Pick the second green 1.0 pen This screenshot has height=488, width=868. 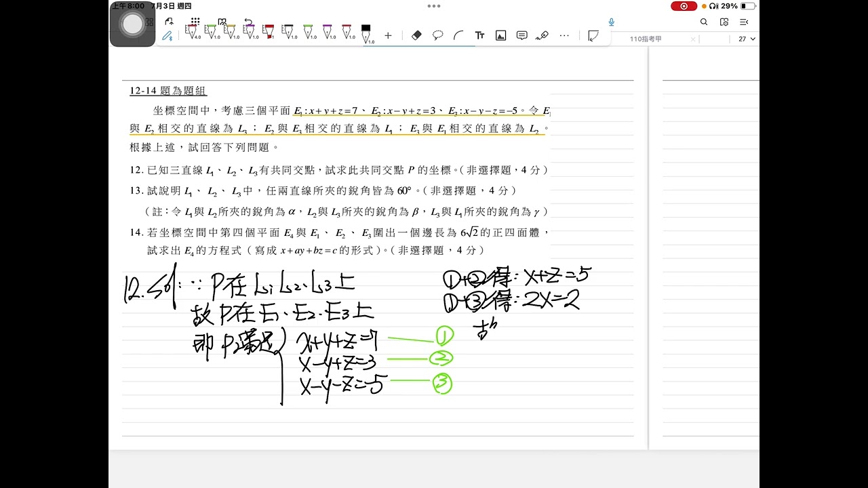[309, 33]
